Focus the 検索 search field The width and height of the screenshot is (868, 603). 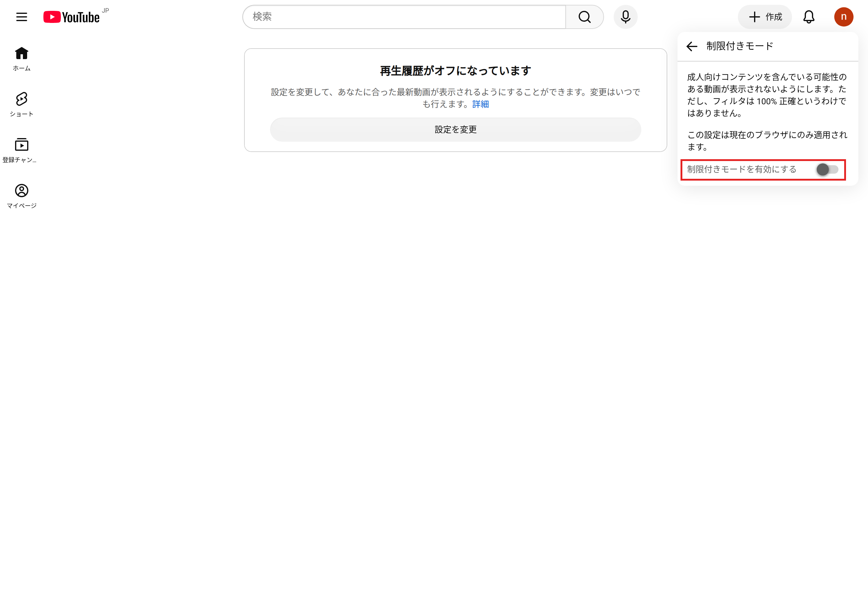(x=404, y=17)
